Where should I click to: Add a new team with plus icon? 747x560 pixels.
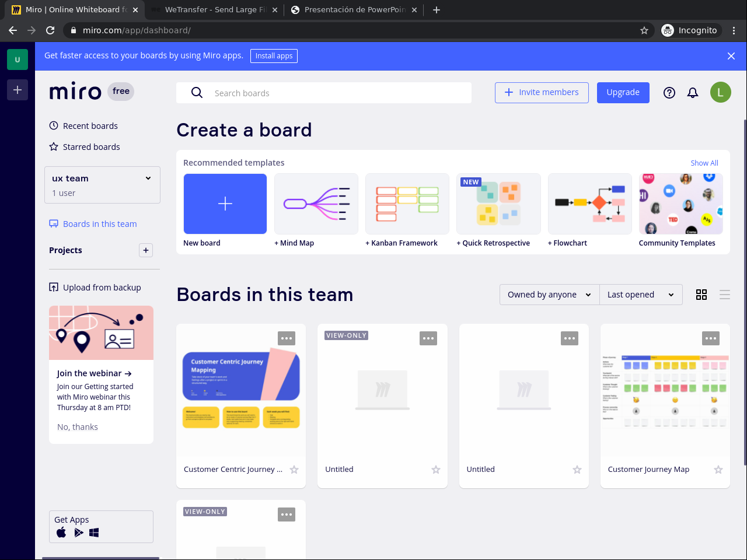tap(18, 90)
